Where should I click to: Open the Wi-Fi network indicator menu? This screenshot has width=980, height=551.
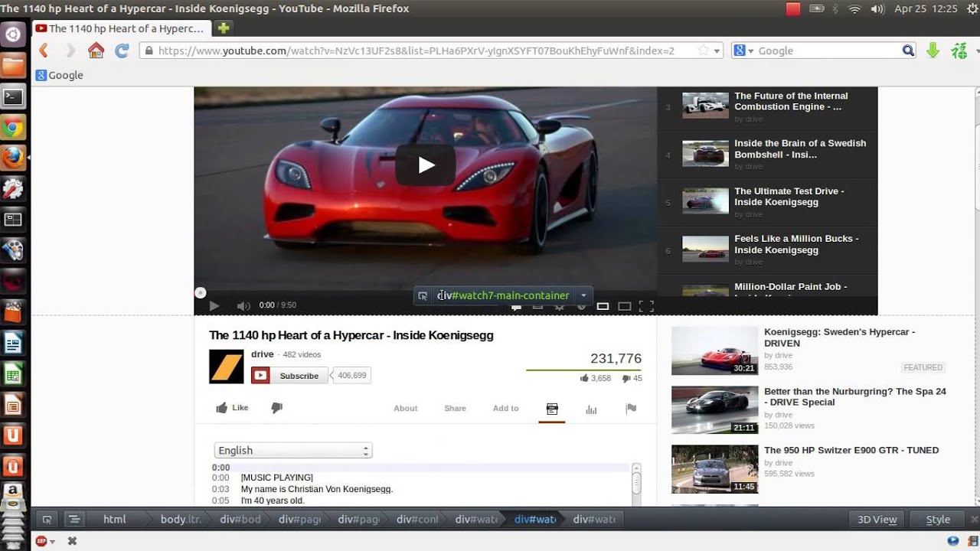coord(855,8)
